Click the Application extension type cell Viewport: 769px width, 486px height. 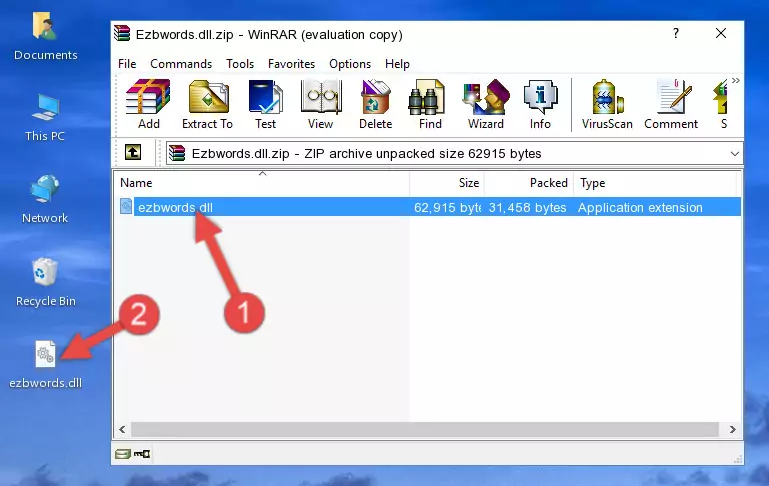click(x=640, y=207)
